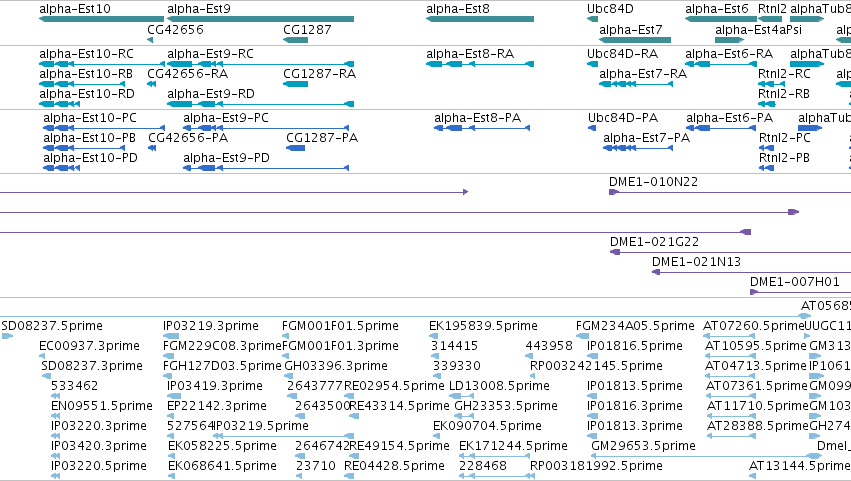This screenshot has height=481, width=851.
Task: Click the dark teal CG1287 gene bar
Action: pos(295,40)
